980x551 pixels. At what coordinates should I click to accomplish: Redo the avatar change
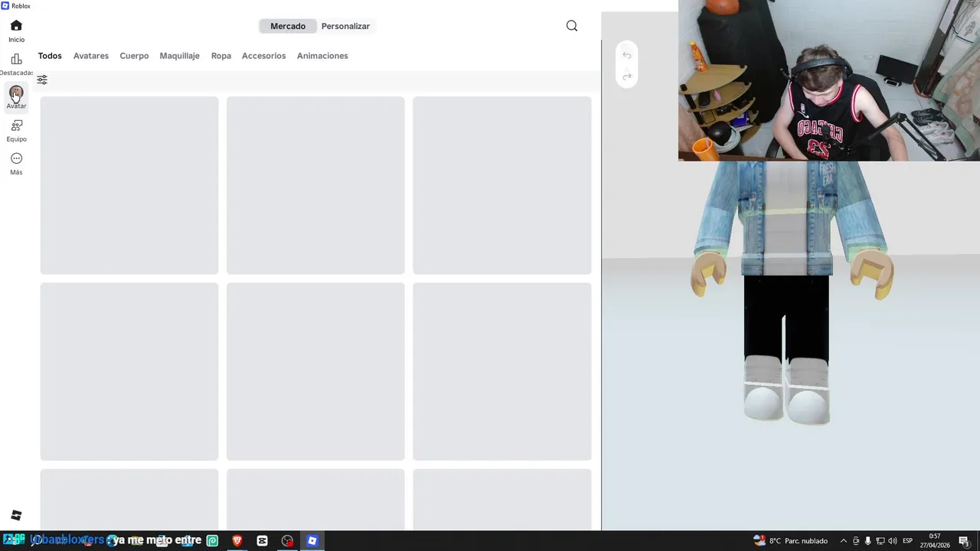point(627,76)
